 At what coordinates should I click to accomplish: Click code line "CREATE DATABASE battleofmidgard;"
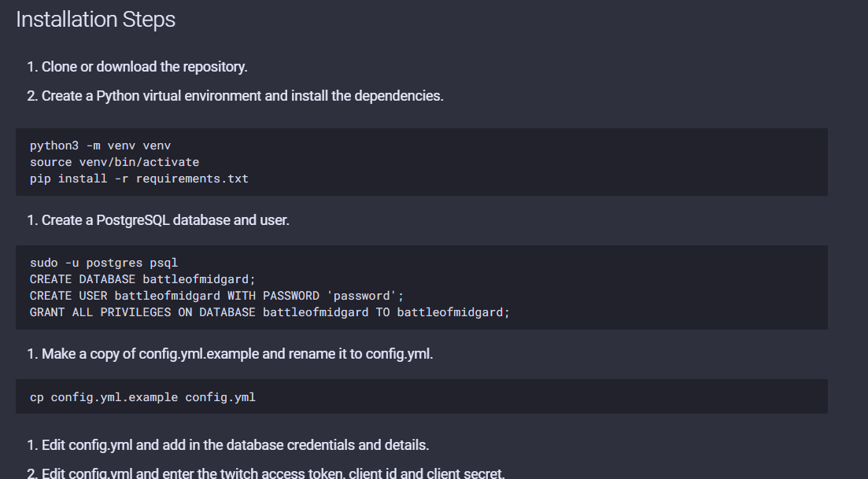point(142,279)
